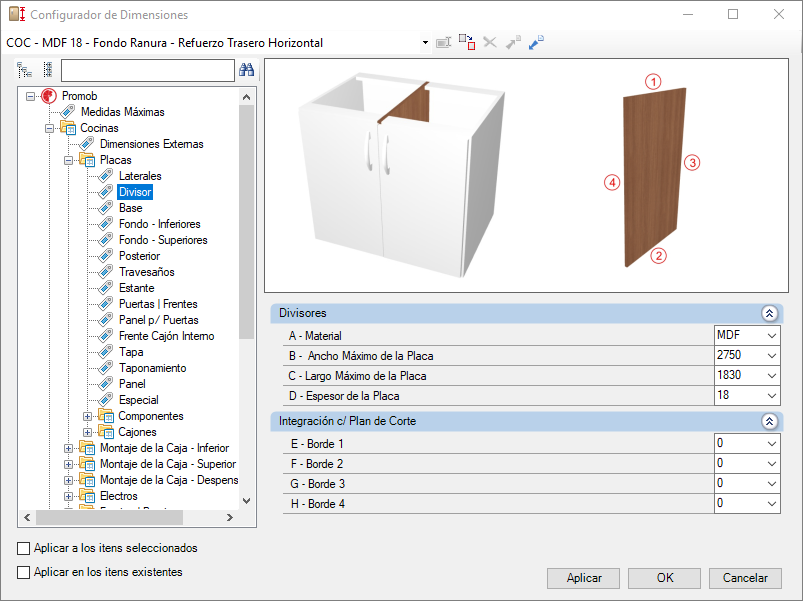This screenshot has width=803, height=601.
Task: Expand the Electros tree node
Action: tap(69, 496)
